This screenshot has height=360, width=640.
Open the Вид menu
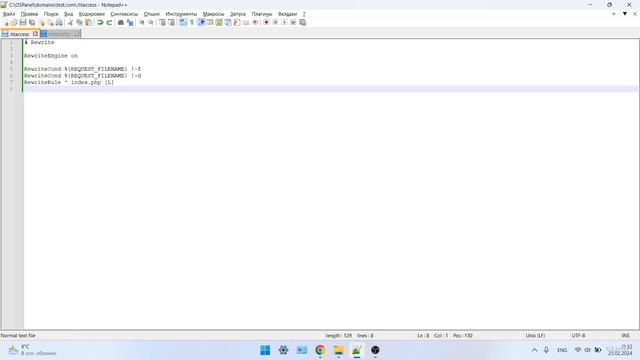pos(69,14)
